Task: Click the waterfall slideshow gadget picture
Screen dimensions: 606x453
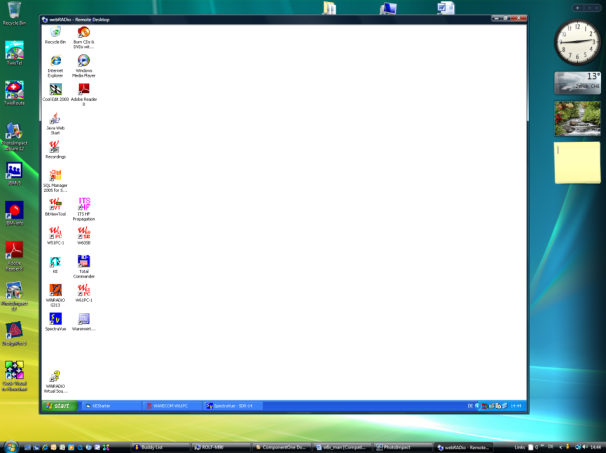Action: 579,117
